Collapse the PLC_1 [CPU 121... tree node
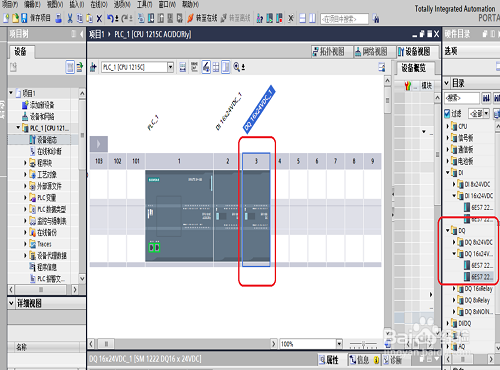Viewport: 500px width, 370px height. click(x=18, y=128)
